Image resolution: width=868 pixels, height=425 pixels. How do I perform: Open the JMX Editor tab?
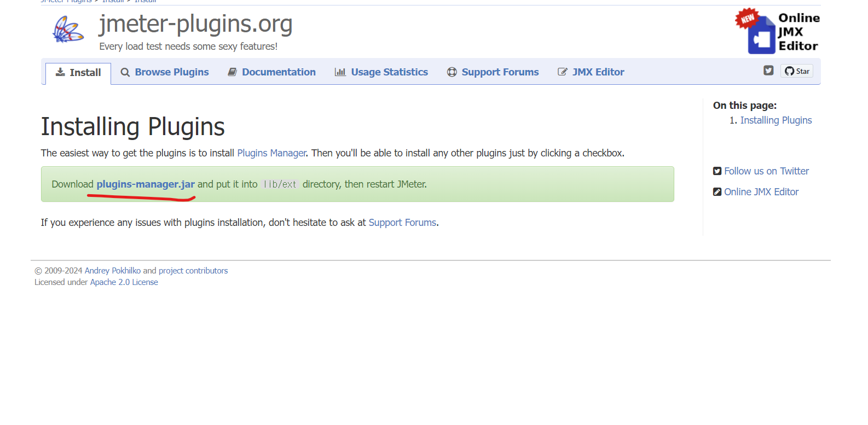591,72
